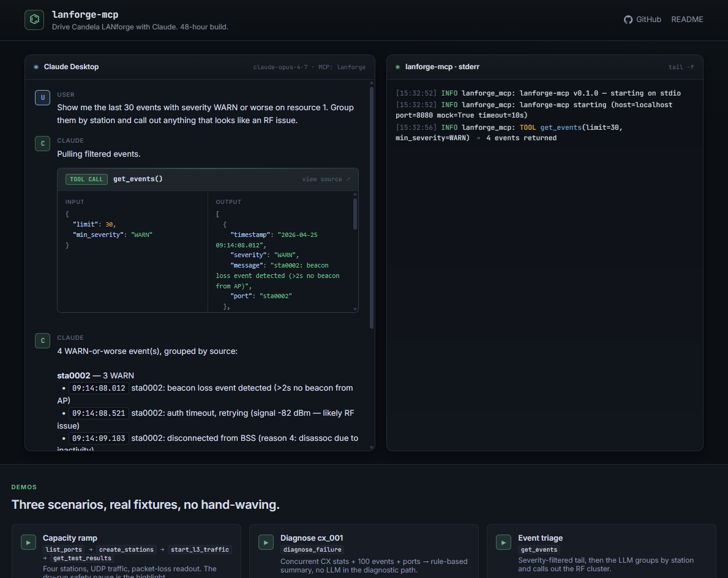Click 'Three scenarios, real fixtures' heading
The image size is (728, 578).
tap(145, 505)
